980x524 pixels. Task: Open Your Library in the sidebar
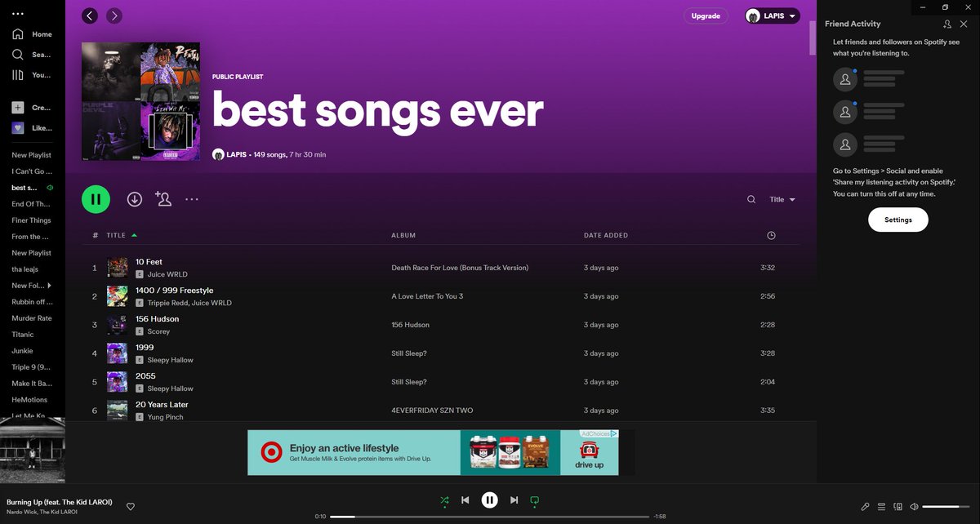click(32, 75)
